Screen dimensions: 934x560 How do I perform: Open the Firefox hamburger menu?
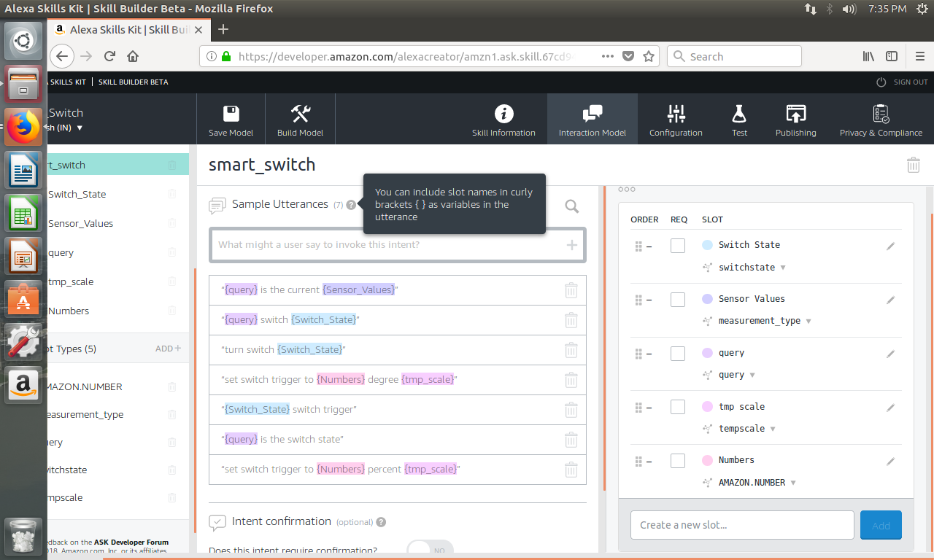(x=920, y=56)
